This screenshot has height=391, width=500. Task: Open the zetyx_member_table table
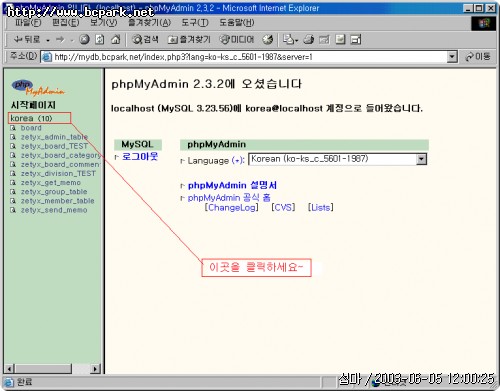coord(57,201)
